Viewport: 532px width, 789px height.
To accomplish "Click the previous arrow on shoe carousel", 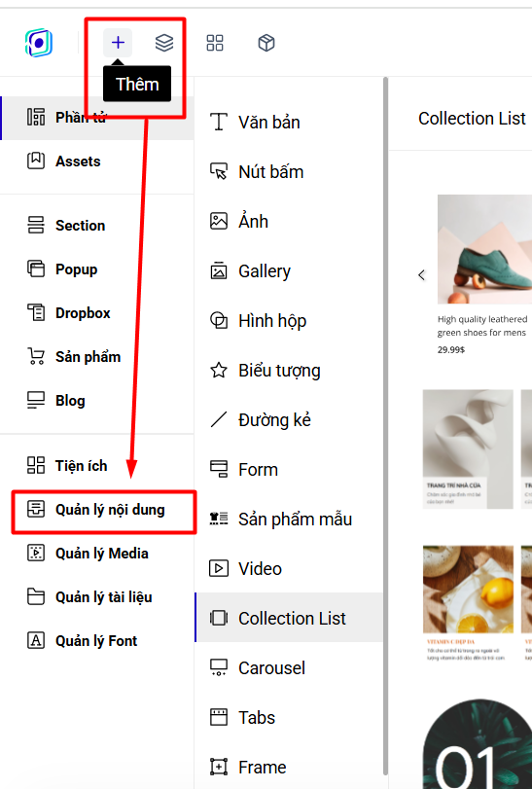I will click(421, 274).
